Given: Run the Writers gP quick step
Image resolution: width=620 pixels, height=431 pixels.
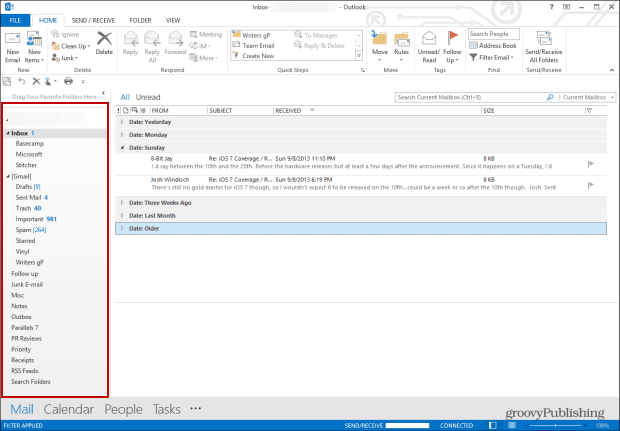Looking at the screenshot, I should click(251, 35).
